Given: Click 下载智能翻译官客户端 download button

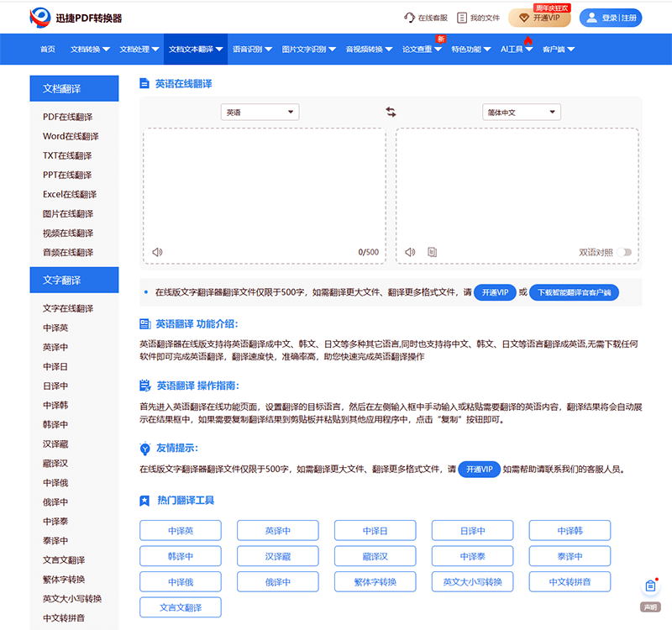Looking at the screenshot, I should [x=575, y=292].
